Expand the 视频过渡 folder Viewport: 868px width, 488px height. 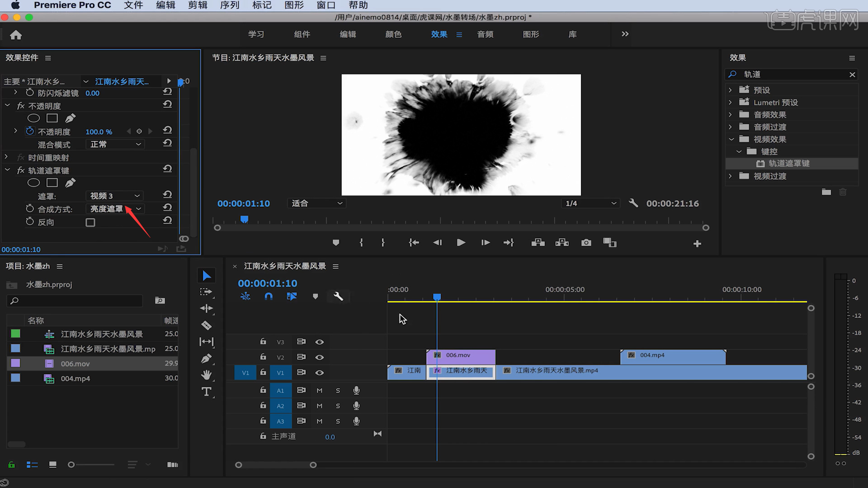730,176
